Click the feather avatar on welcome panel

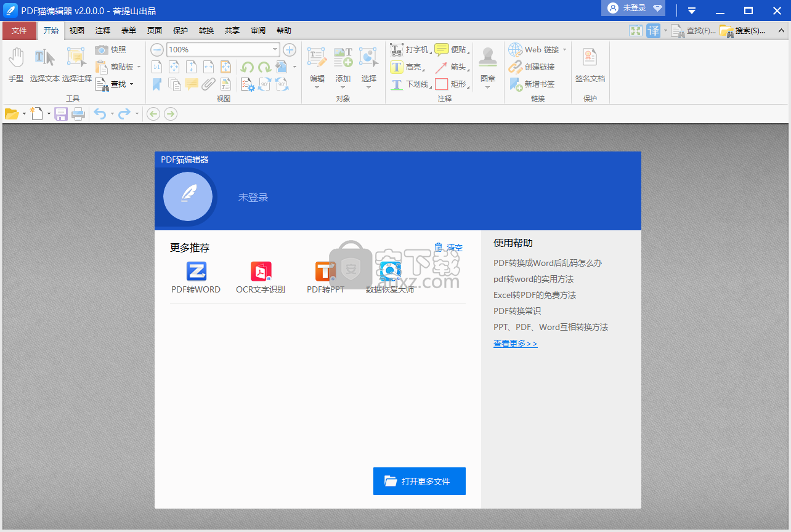click(188, 197)
